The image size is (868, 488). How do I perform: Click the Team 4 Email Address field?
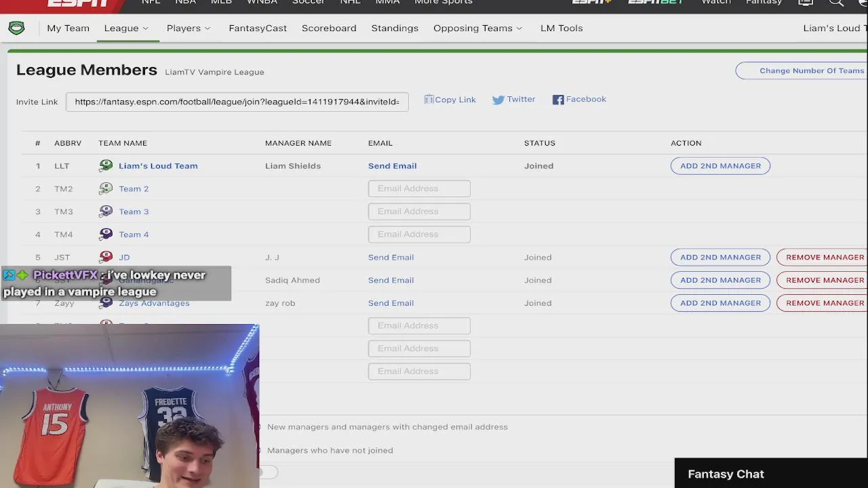[419, 235]
